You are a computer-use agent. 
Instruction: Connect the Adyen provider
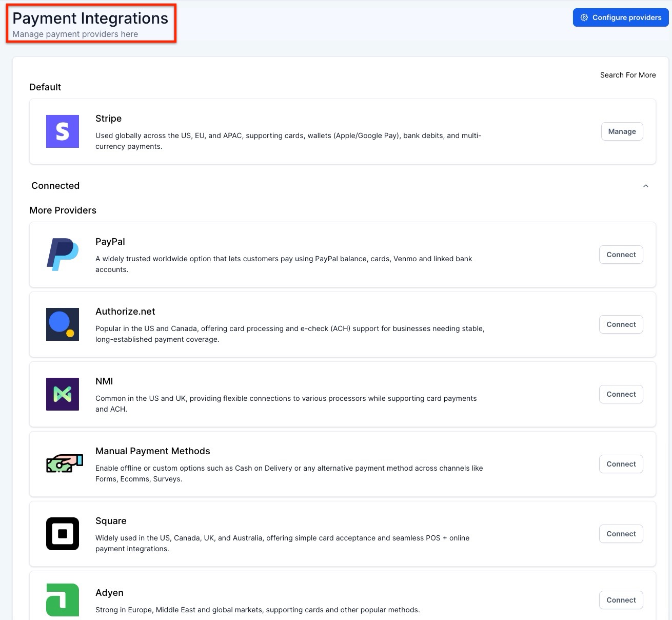tap(621, 600)
